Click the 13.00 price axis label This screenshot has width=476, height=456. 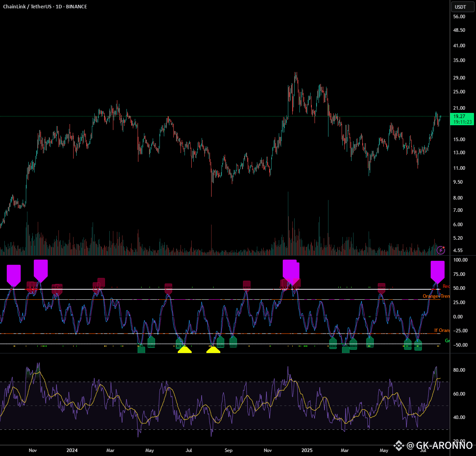pyautogui.click(x=459, y=153)
